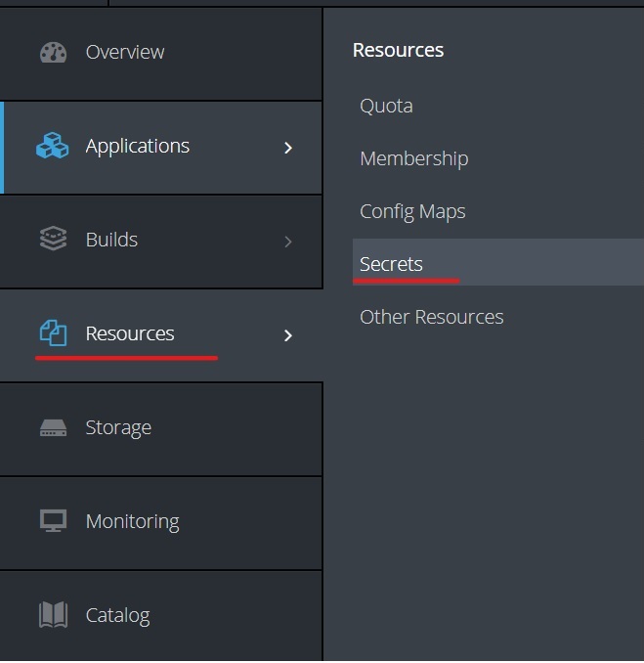Click the Builds stacked layers icon

pyautogui.click(x=53, y=240)
